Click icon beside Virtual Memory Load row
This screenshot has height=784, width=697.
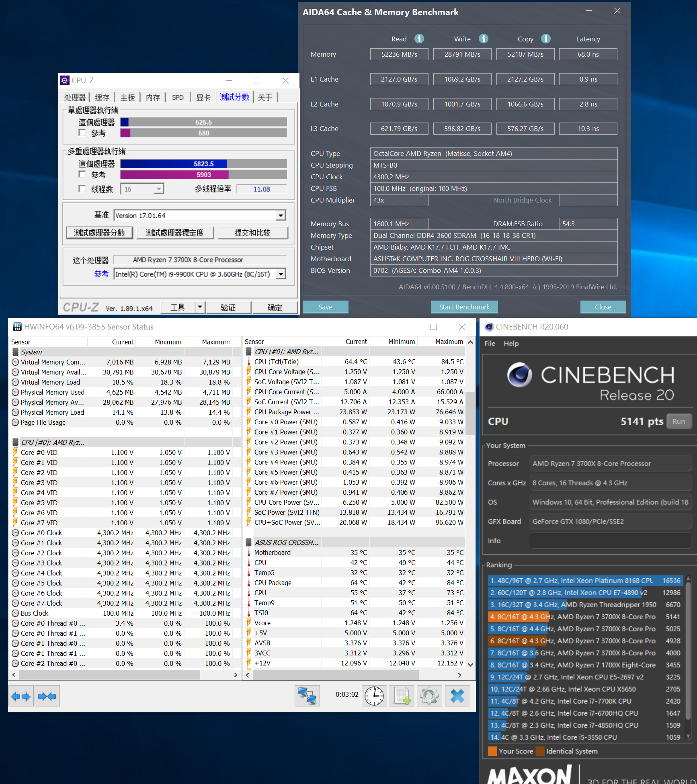(15, 382)
